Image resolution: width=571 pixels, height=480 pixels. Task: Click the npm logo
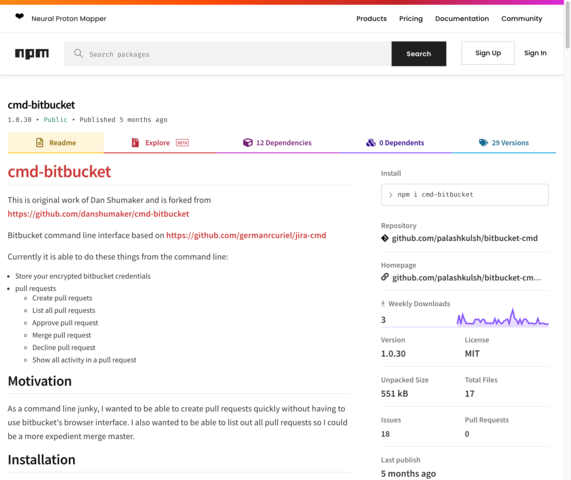point(32,54)
